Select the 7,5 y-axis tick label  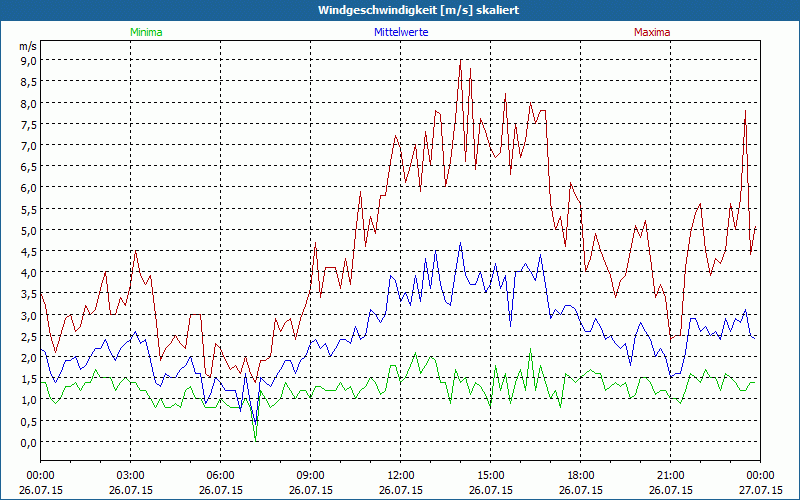point(28,124)
